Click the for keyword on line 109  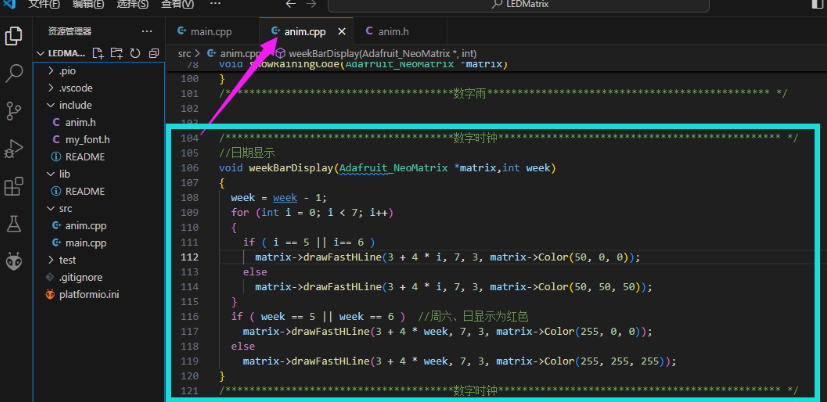point(240,213)
